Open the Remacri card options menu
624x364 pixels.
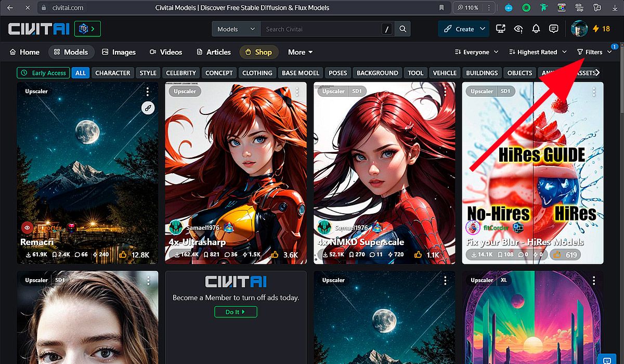click(148, 92)
